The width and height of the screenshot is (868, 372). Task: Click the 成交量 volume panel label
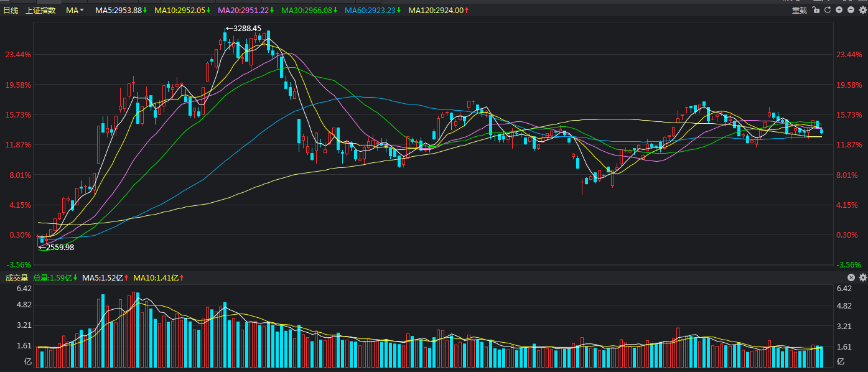pos(17,277)
